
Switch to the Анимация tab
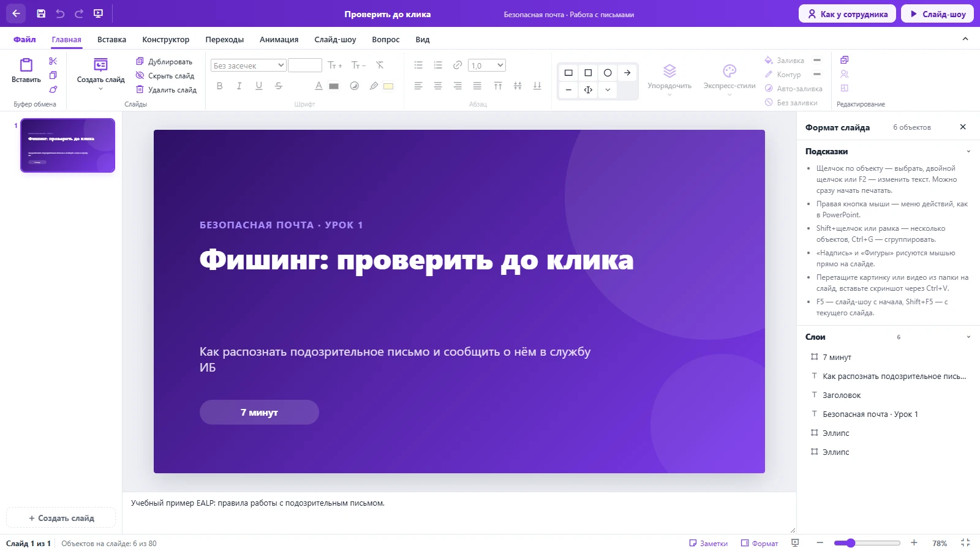pos(279,39)
